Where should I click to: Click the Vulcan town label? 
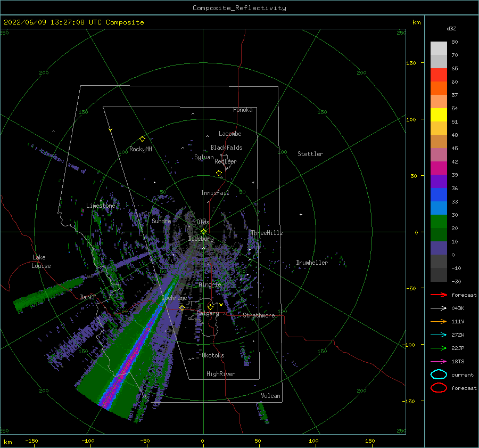270,396
